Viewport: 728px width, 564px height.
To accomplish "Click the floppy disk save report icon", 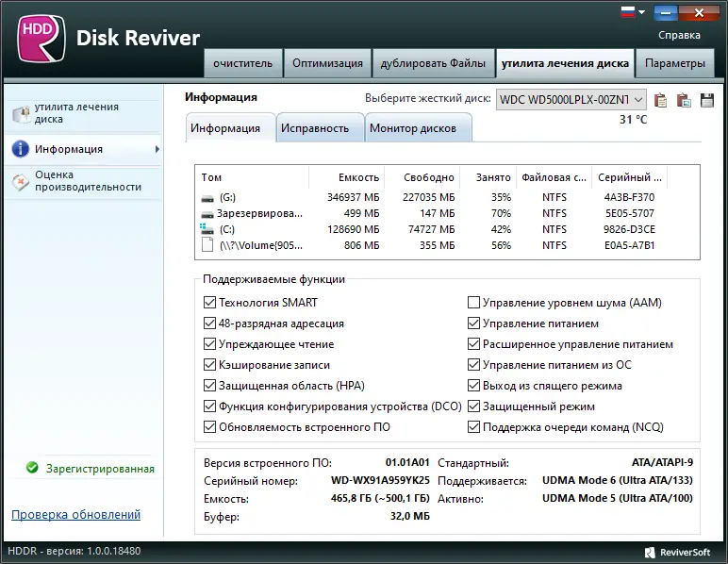I will (x=706, y=100).
